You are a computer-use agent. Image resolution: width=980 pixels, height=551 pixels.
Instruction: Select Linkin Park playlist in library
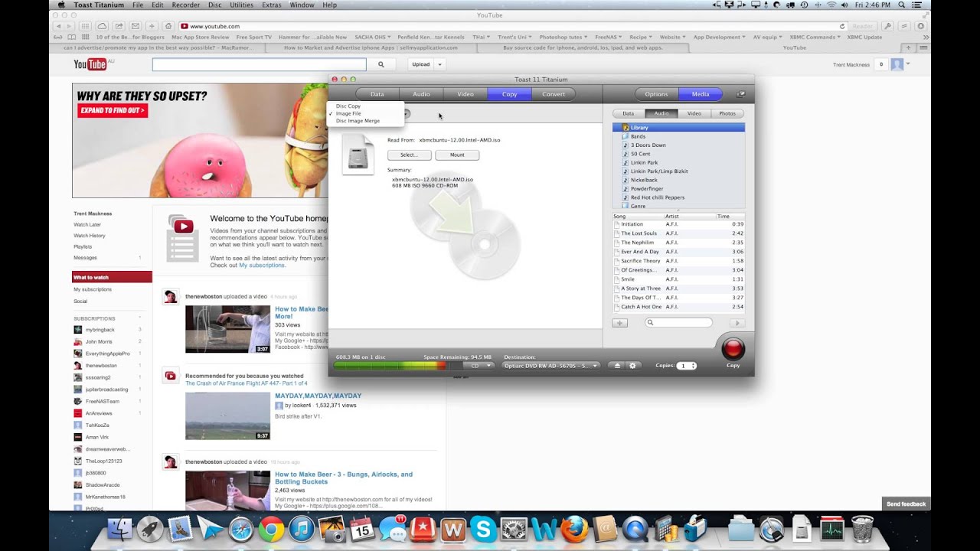(x=644, y=162)
